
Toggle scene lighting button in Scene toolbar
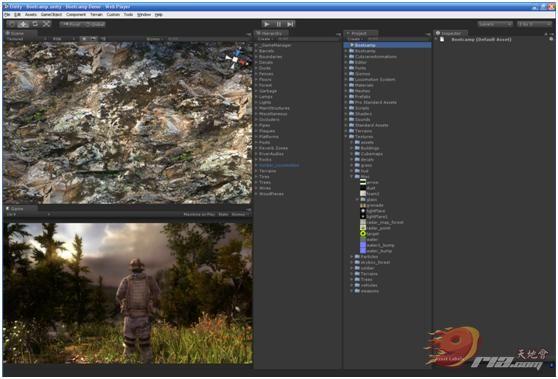coord(85,39)
